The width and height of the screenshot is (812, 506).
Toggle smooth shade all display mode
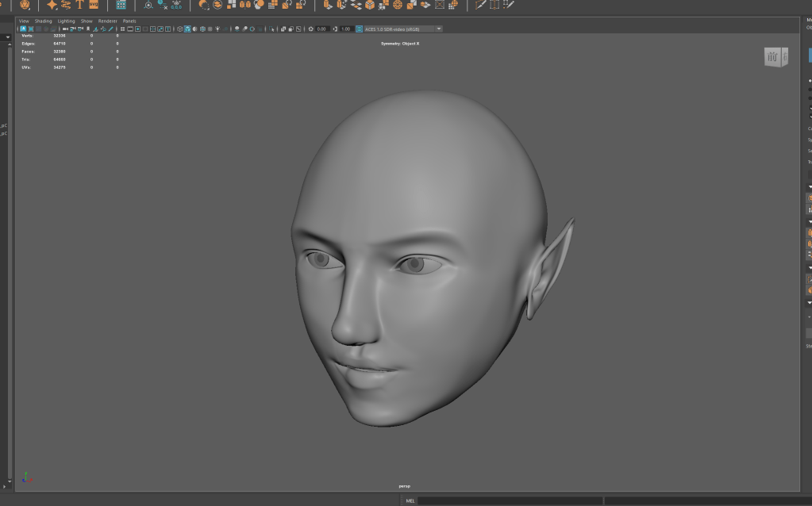click(x=187, y=29)
